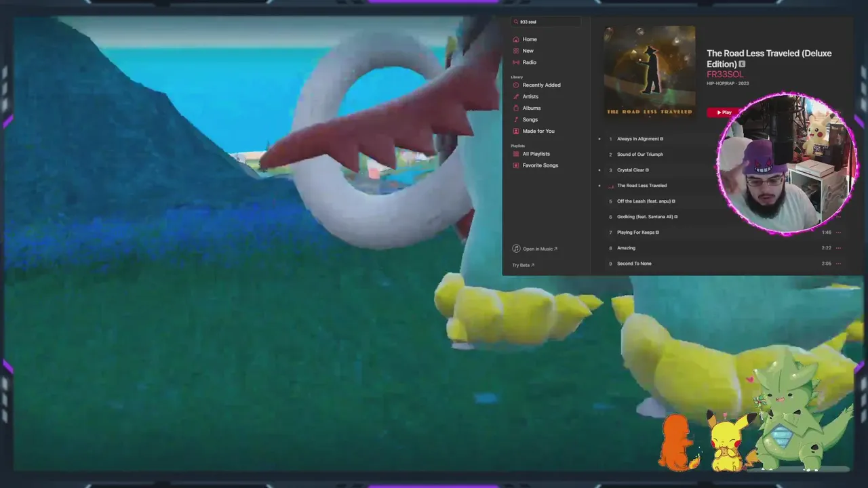The image size is (868, 488).
Task: Select Albums in Library
Action: (x=532, y=108)
